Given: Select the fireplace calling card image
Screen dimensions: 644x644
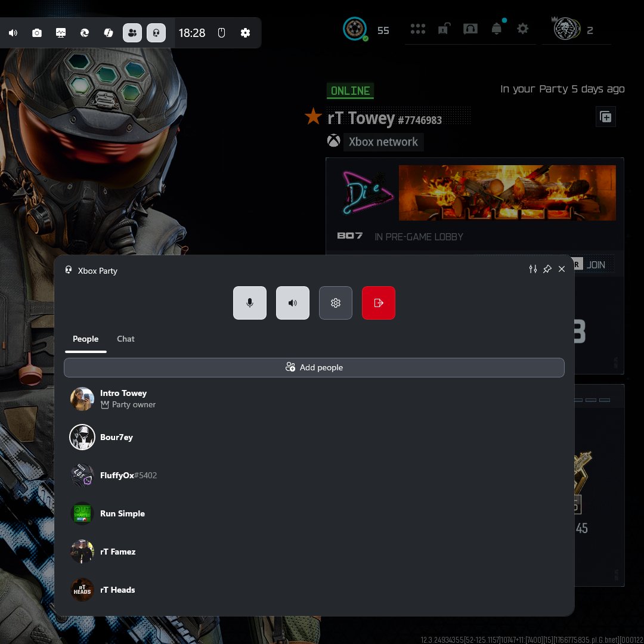Looking at the screenshot, I should [507, 193].
